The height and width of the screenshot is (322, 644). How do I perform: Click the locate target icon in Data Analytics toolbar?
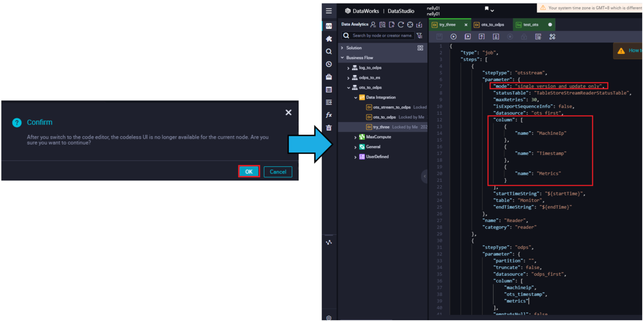click(410, 25)
